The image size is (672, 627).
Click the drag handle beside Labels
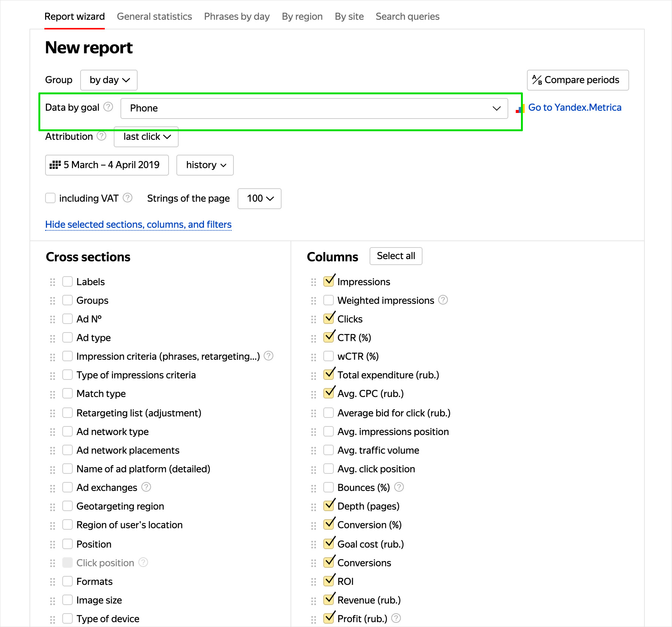53,282
